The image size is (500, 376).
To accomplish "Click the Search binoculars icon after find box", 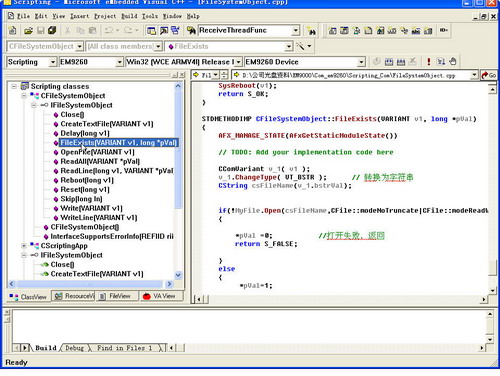I will 312,31.
